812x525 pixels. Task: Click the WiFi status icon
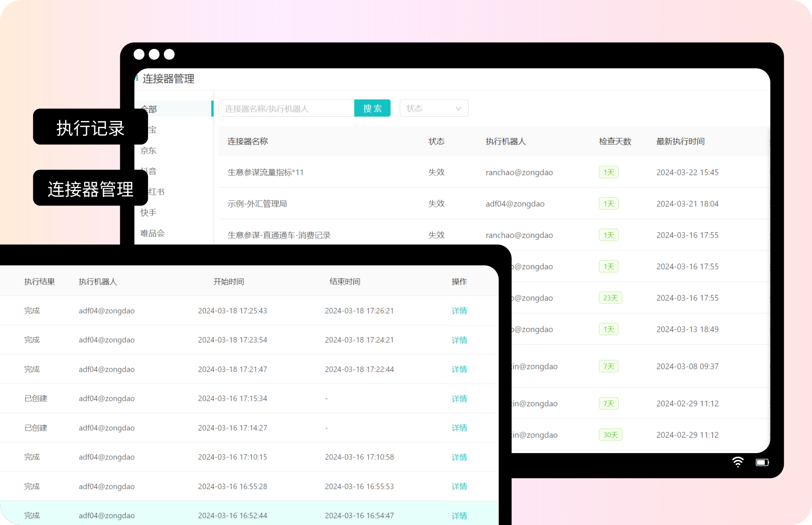click(x=737, y=462)
